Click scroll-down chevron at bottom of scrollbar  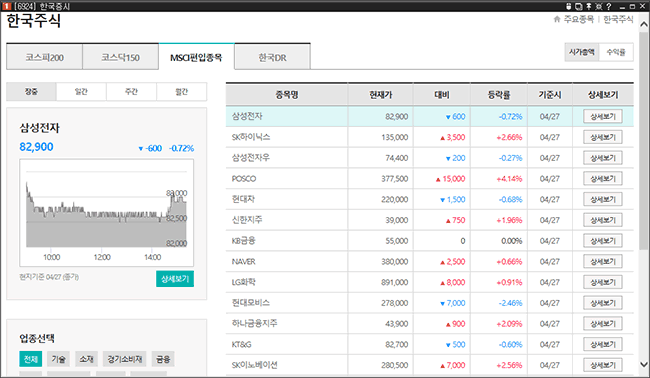pos(644,365)
